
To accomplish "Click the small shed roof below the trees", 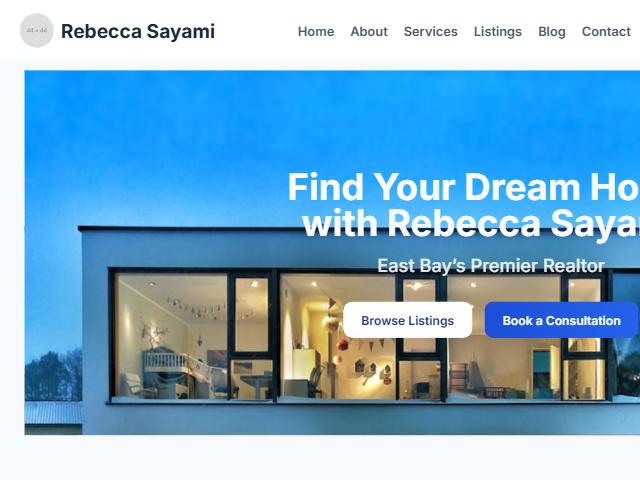I will 53,413.
